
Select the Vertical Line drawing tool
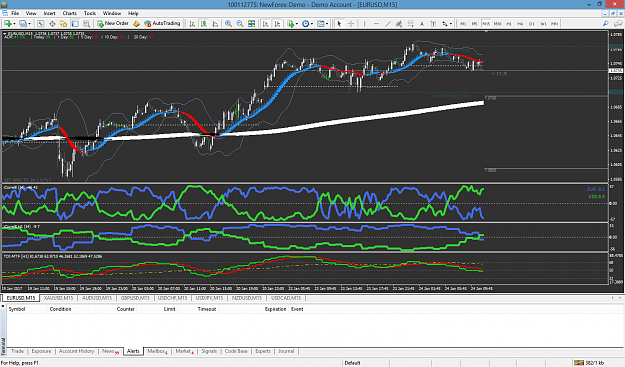364,24
